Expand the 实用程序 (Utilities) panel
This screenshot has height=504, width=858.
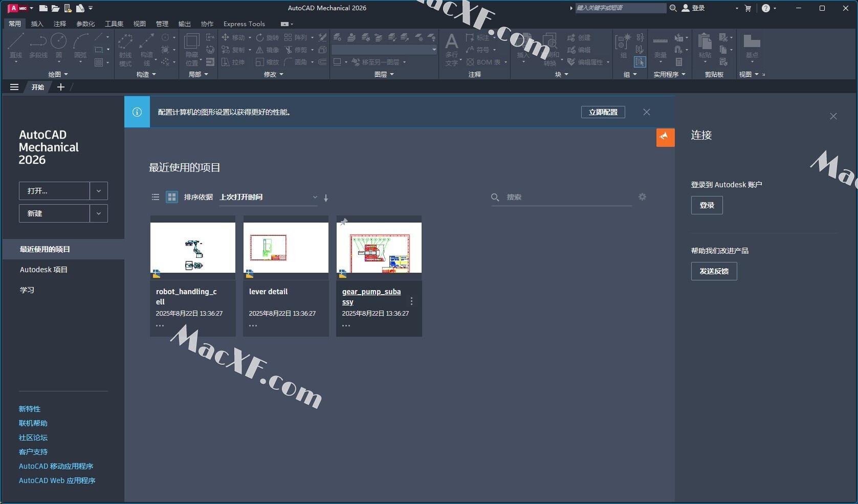point(669,74)
